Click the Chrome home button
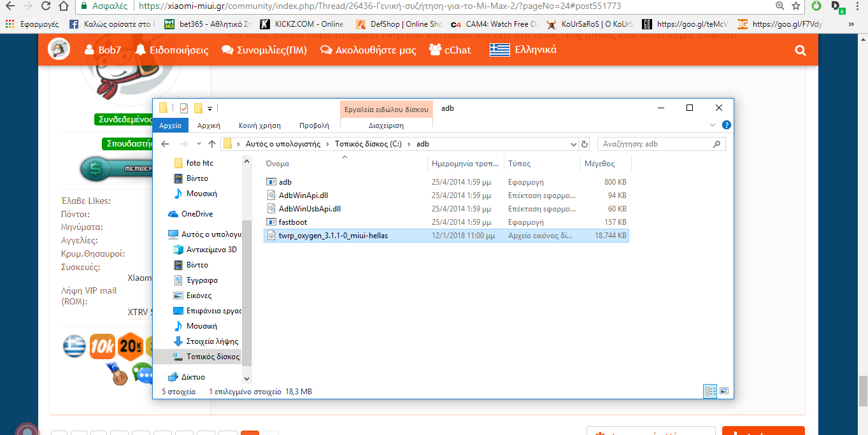Image resolution: width=868 pixels, height=435 pixels. (63, 6)
